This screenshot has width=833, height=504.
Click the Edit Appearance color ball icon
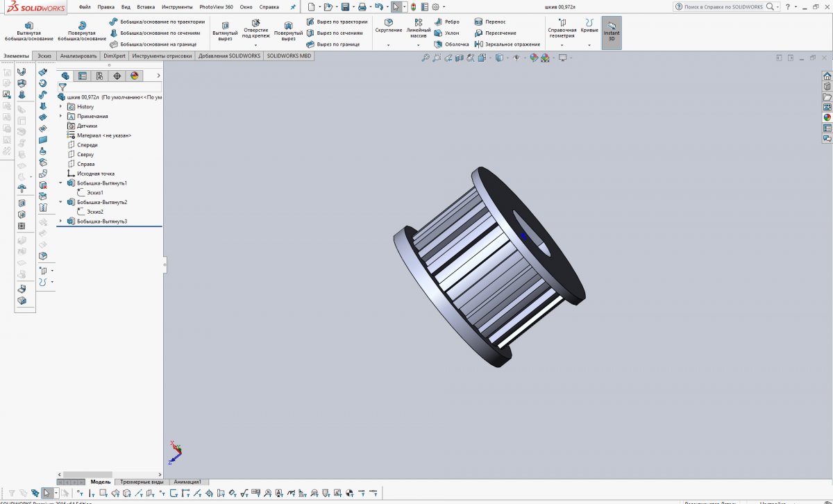click(x=534, y=58)
